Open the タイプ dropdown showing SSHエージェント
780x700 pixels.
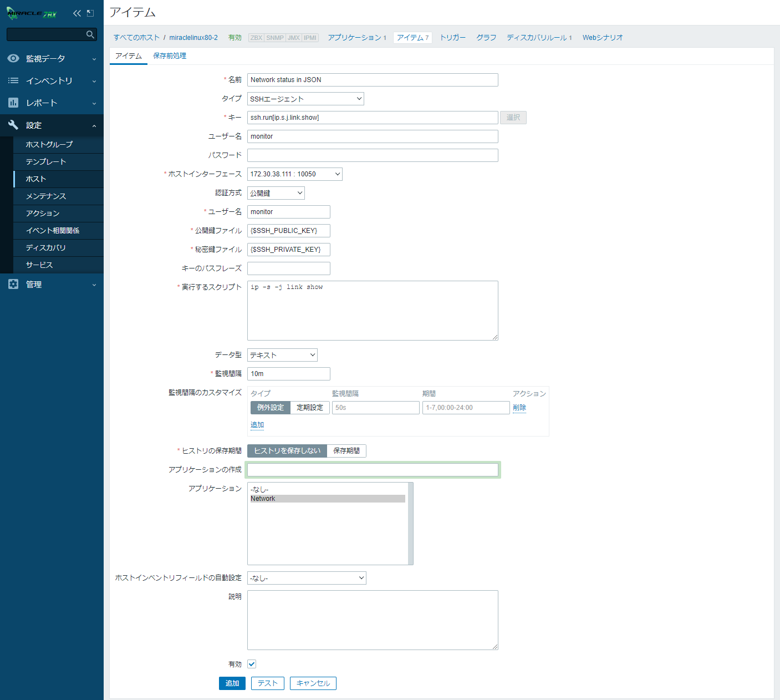[x=305, y=99]
